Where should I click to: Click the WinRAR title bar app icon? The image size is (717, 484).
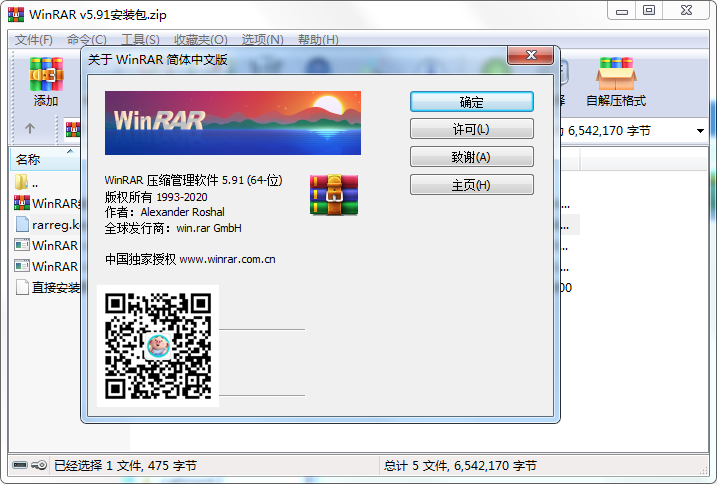point(16,14)
